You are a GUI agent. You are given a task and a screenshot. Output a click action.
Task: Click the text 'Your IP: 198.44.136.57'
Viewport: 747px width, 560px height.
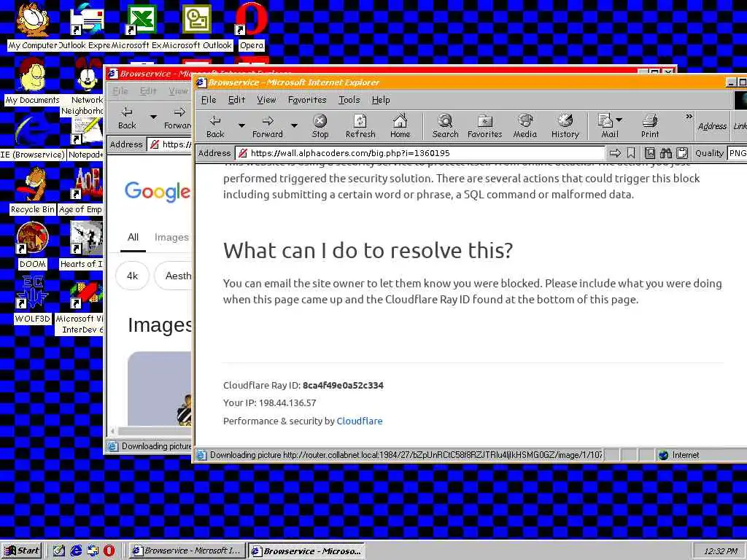pyautogui.click(x=270, y=402)
